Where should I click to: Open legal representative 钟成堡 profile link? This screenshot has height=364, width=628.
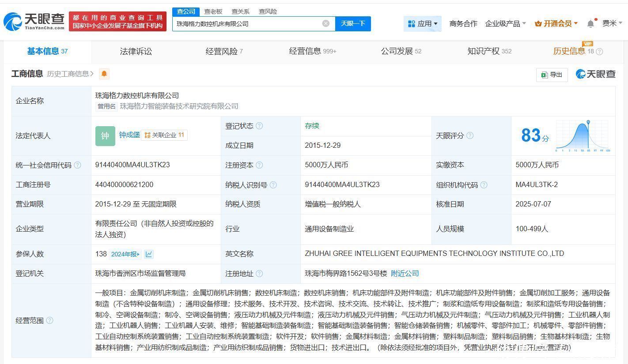(129, 135)
